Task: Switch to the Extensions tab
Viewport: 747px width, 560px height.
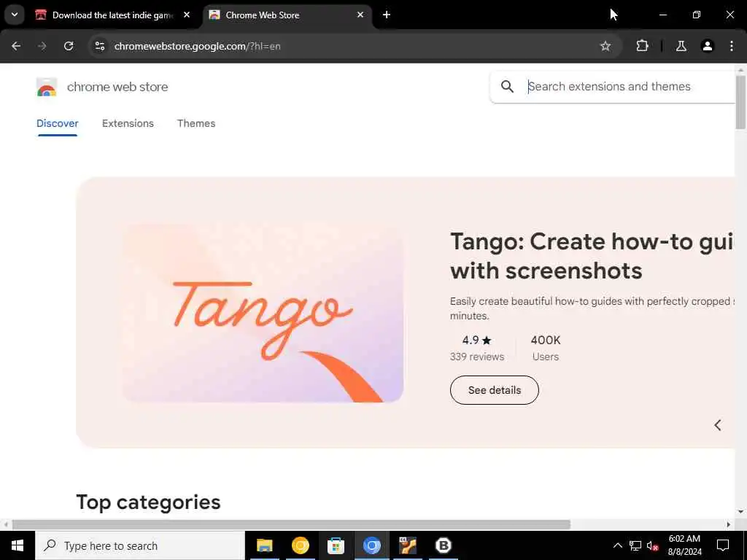Action: coord(128,123)
